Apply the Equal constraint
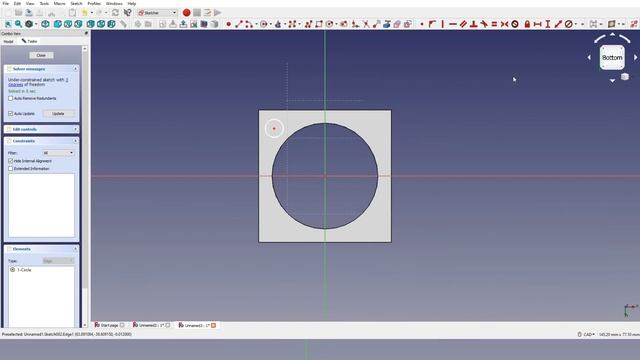The width and height of the screenshot is (640, 360). (494, 24)
